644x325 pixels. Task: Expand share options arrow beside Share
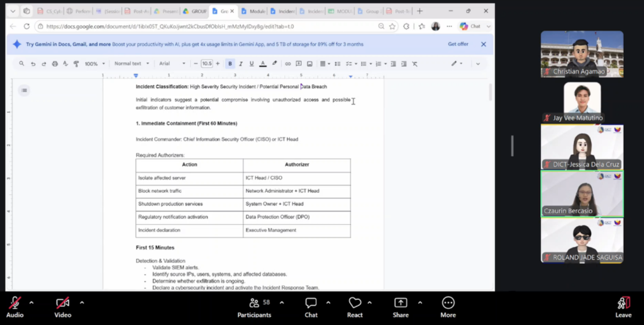(419, 303)
